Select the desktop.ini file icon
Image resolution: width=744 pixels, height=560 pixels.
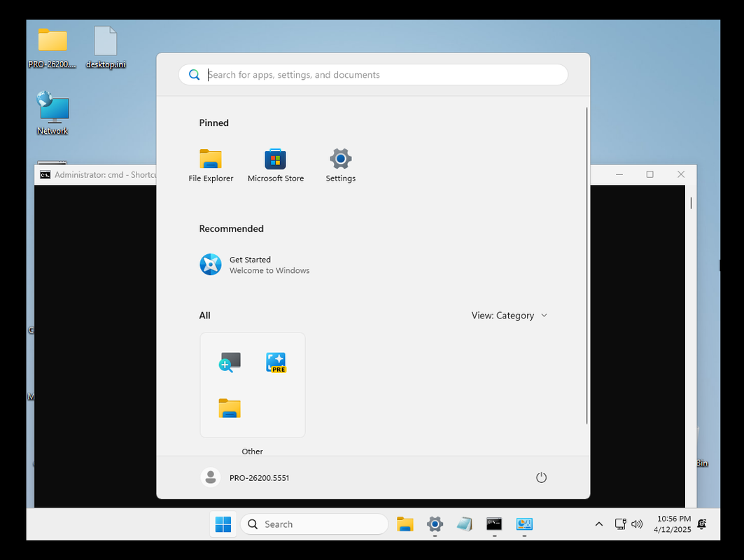106,48
